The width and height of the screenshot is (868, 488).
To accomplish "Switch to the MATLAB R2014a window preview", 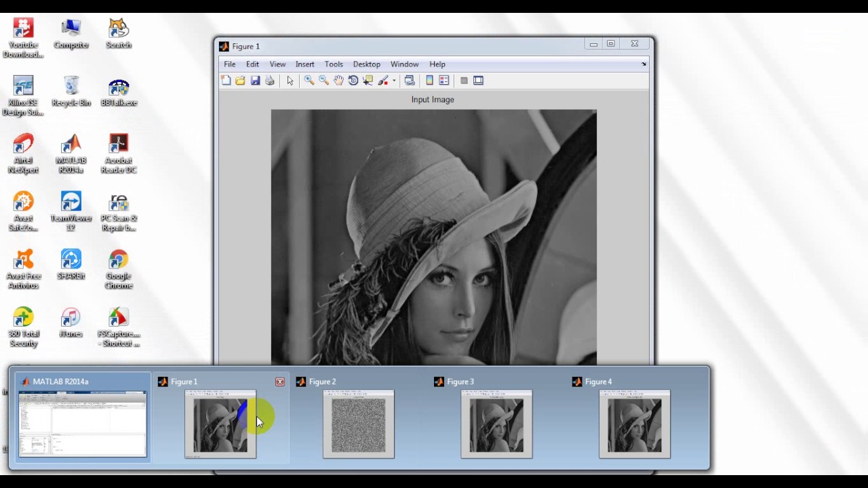I will [x=82, y=424].
